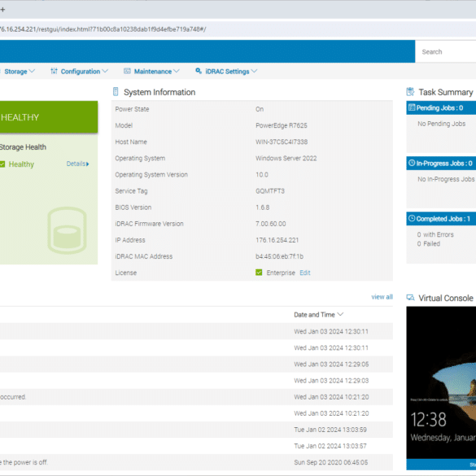Click the green HEALTHY status banner

pos(49,117)
